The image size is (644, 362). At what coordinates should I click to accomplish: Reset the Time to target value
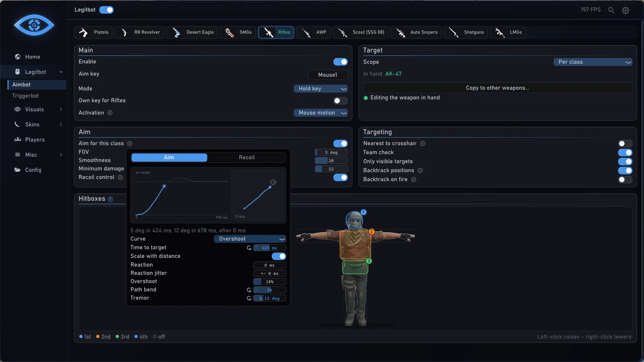pos(249,248)
